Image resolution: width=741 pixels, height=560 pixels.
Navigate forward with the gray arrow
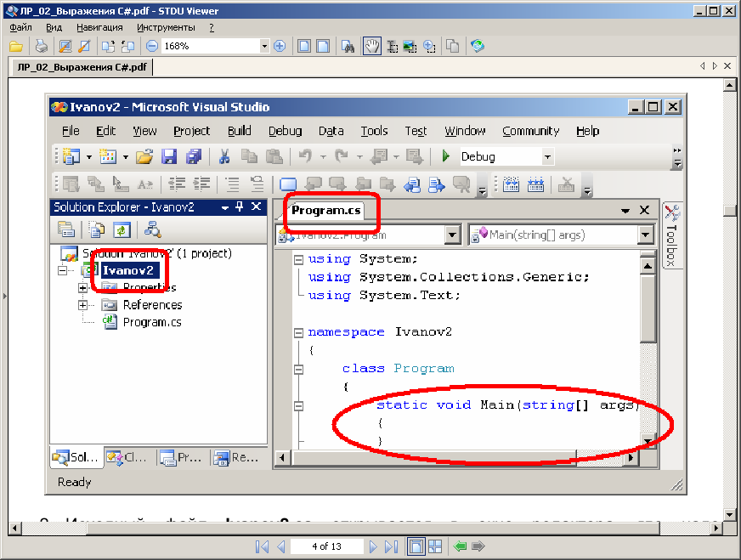(x=478, y=546)
